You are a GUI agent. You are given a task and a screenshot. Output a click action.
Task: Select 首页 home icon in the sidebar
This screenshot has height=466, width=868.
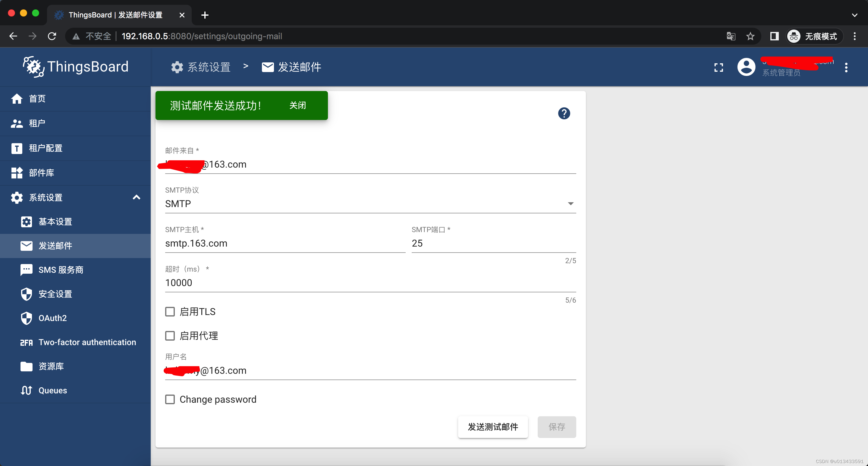pyautogui.click(x=17, y=98)
